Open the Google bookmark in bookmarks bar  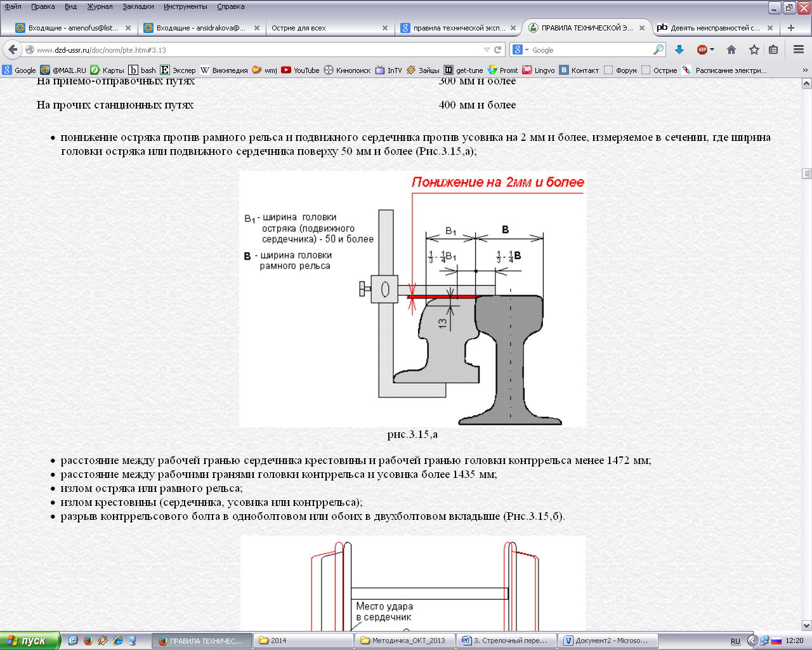[x=19, y=70]
